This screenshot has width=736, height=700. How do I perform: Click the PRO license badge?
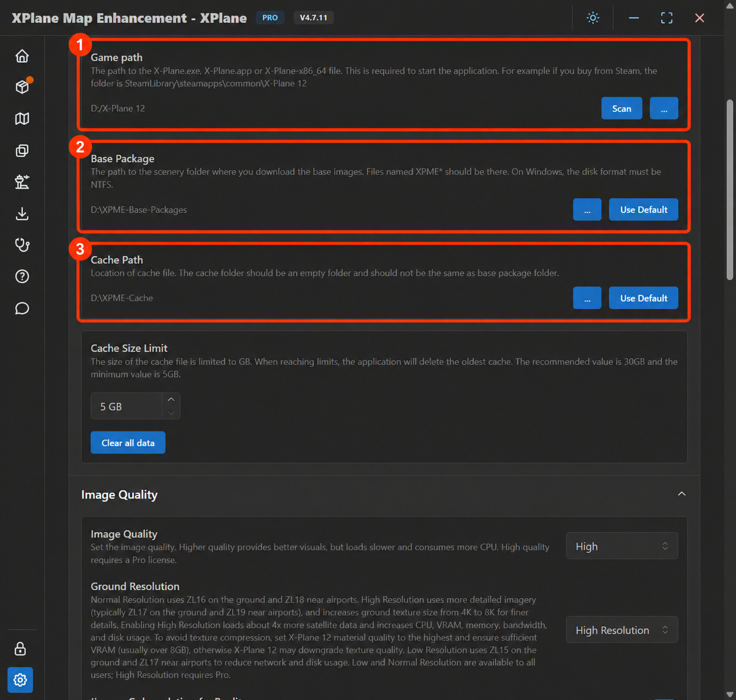click(270, 18)
